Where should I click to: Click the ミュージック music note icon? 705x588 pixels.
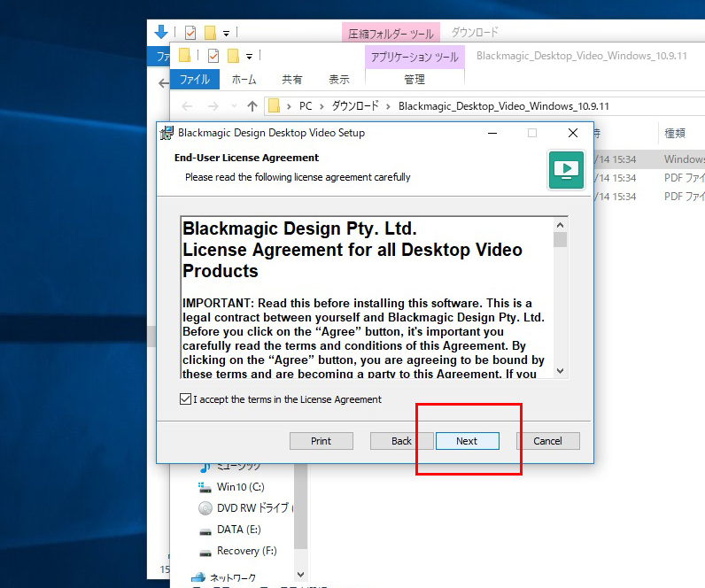[205, 467]
